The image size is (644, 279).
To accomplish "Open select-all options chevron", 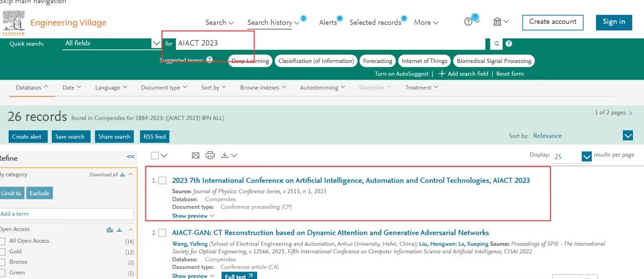I will pos(164,156).
